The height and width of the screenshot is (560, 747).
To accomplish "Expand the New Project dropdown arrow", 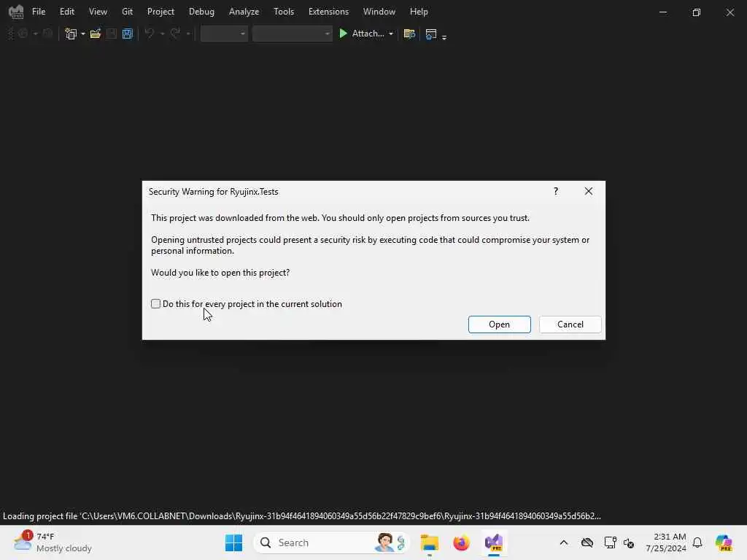I will tap(83, 34).
